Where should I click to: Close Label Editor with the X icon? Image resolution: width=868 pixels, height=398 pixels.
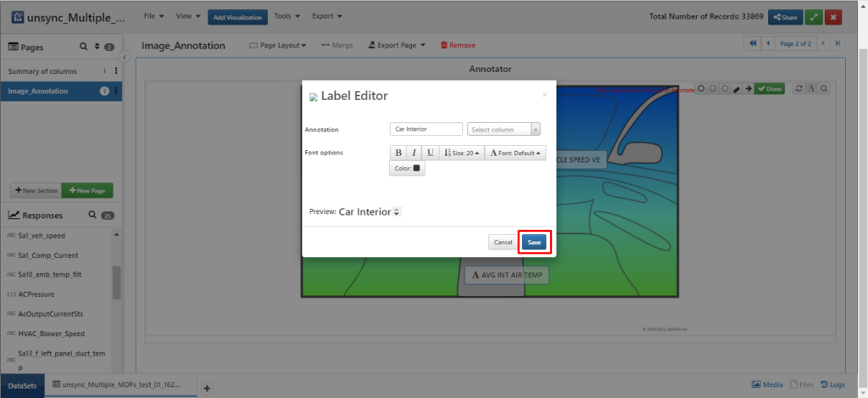[x=544, y=95]
